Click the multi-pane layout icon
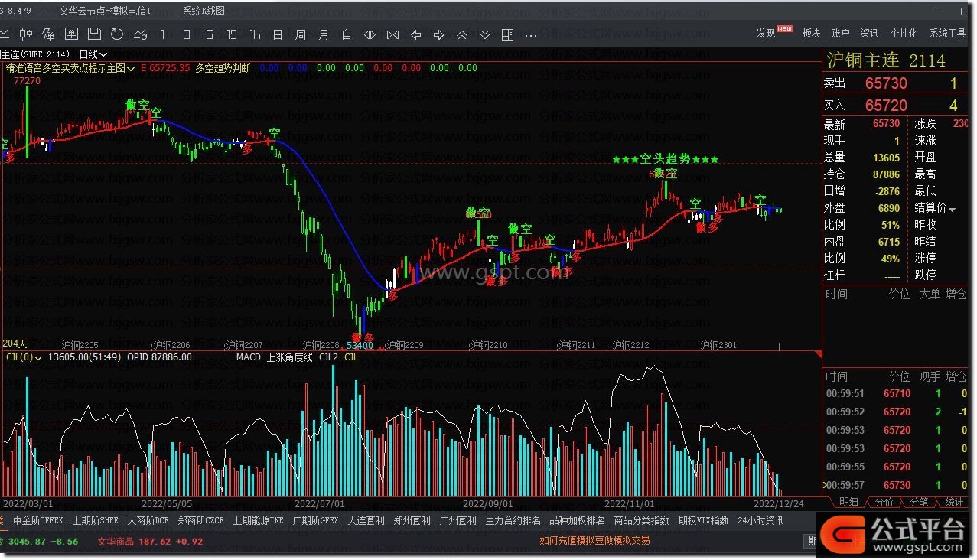Screen dimensions: 977x560 click(x=507, y=34)
